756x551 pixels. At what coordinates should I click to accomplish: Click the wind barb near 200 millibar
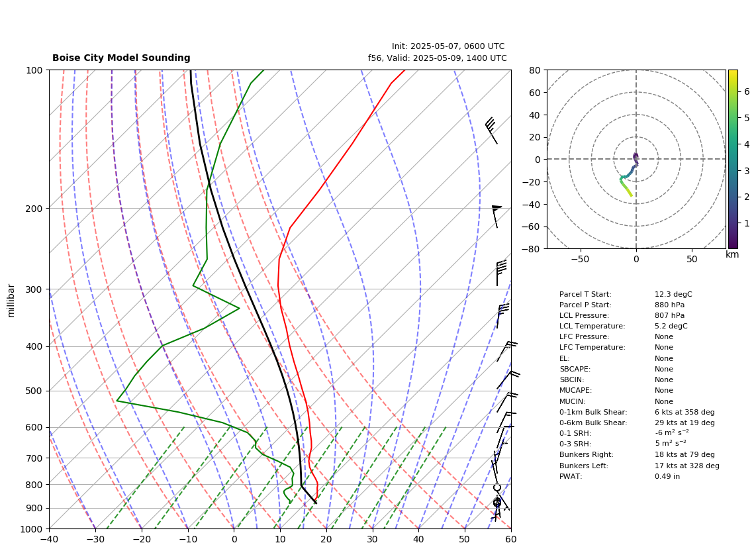[496, 216]
